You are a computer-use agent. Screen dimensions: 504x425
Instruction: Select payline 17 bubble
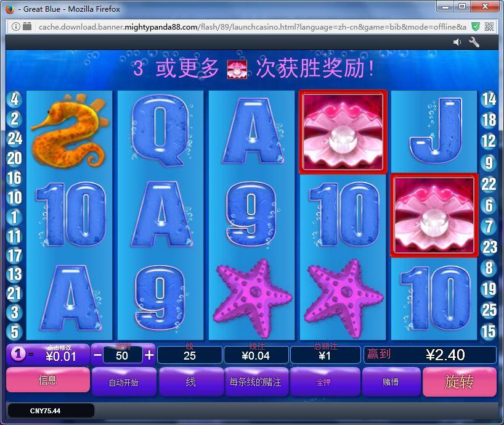coord(14,255)
